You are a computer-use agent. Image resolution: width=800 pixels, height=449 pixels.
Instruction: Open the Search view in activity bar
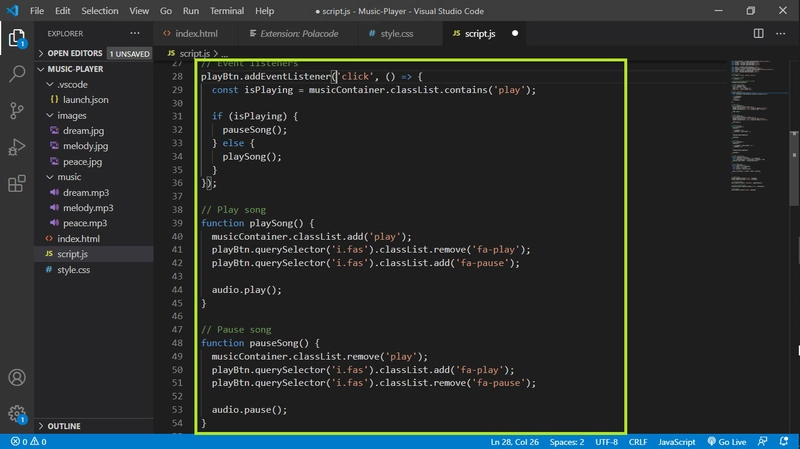pos(16,75)
